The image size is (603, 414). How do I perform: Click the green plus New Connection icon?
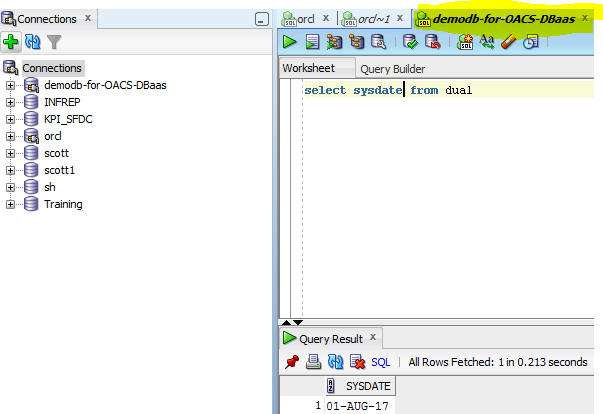coord(12,42)
